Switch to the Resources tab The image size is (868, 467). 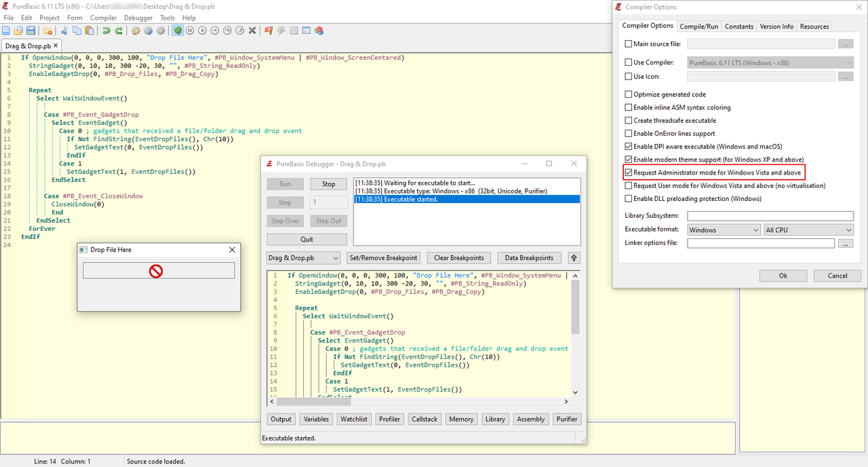coord(814,26)
